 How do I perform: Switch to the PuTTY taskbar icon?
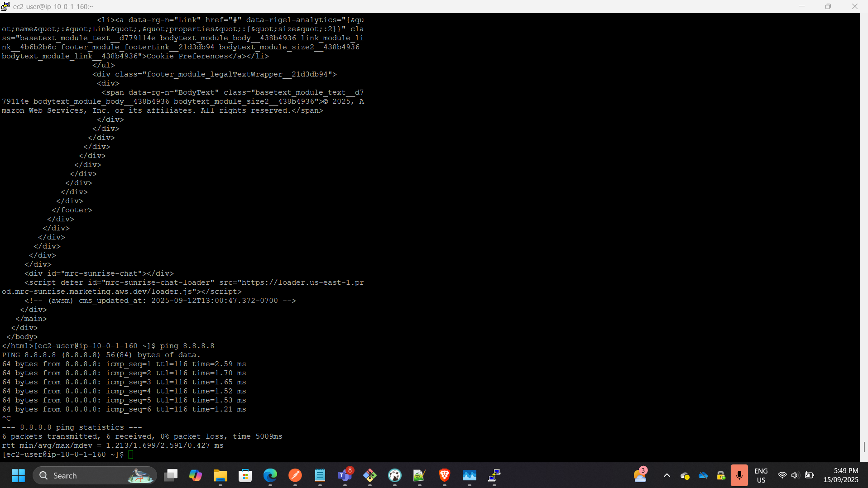click(x=494, y=475)
